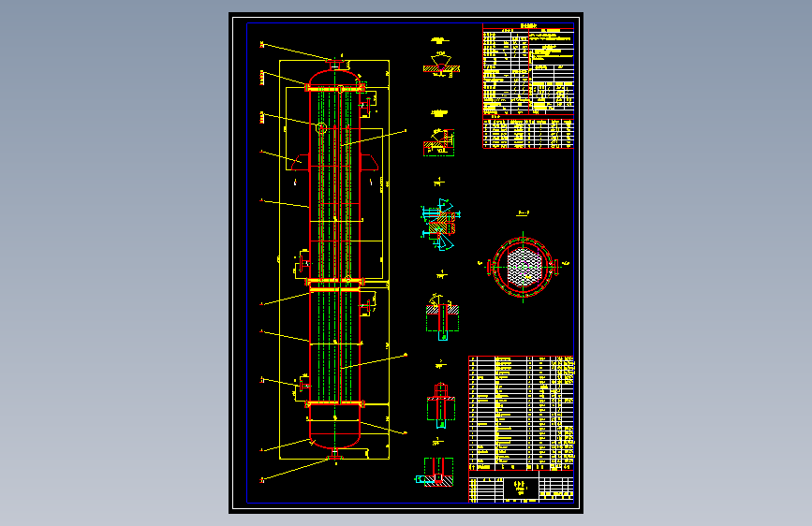Image resolution: width=812 pixels, height=526 pixels.
Task: Select the middle flange joint of the vessel
Action: coord(335,282)
